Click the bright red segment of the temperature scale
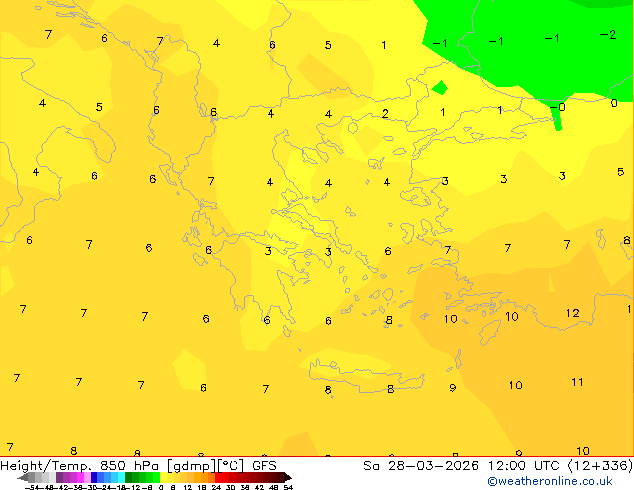The width and height of the screenshot is (634, 490). pos(218,477)
